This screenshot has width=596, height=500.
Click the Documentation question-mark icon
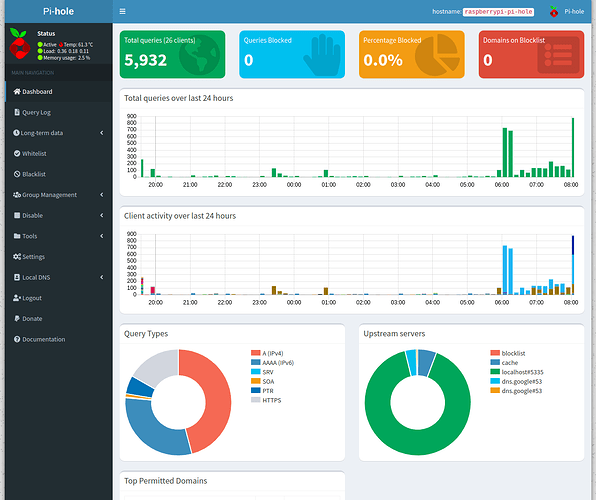coord(17,339)
